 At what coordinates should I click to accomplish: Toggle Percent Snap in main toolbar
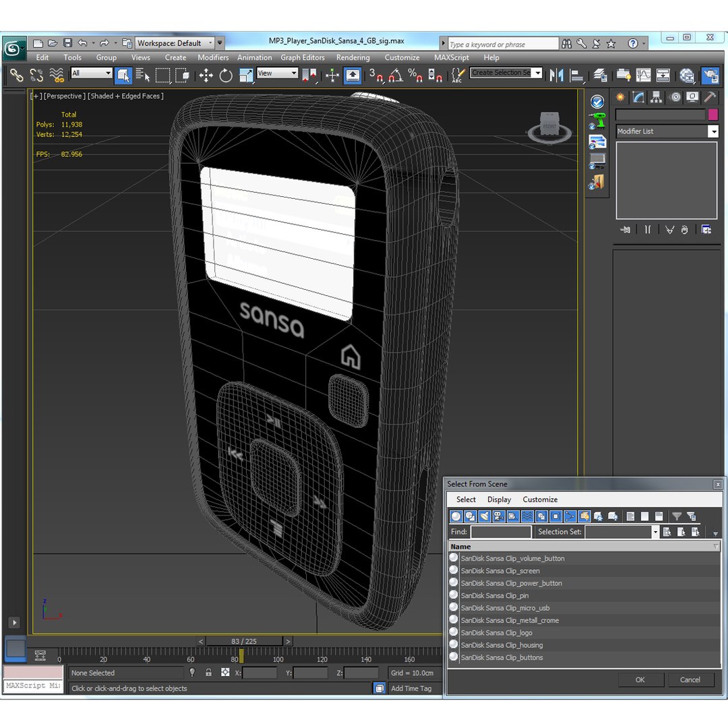[415, 75]
